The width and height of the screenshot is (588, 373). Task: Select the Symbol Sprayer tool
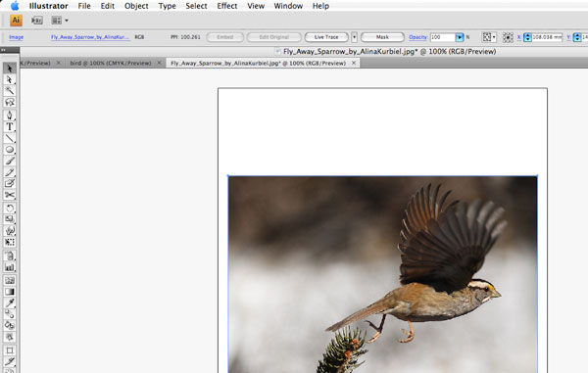coord(10,256)
